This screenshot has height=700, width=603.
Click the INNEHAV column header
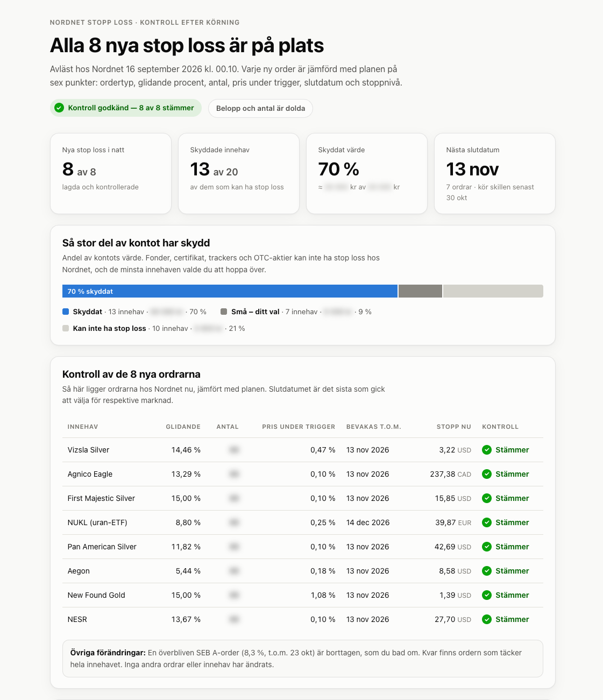click(83, 427)
